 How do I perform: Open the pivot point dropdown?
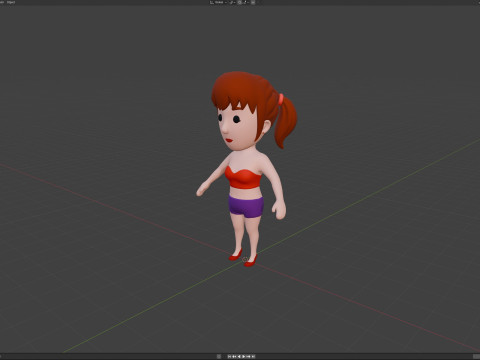pyautogui.click(x=232, y=2)
